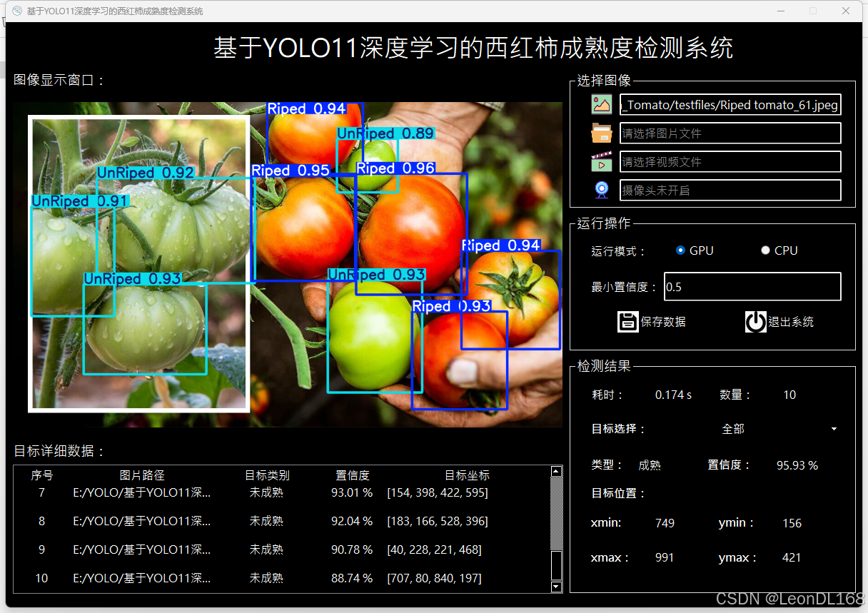
Task: Click the image file picker icon
Action: point(602,104)
